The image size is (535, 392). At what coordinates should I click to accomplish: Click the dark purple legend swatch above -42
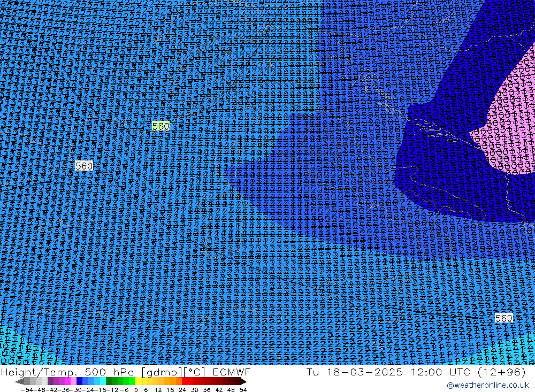pyautogui.click(x=50, y=381)
